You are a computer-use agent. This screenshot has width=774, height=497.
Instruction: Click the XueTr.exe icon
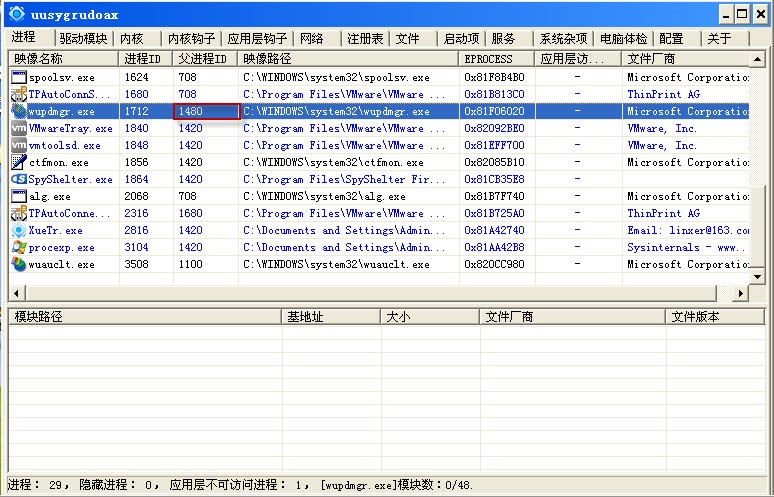tap(19, 230)
